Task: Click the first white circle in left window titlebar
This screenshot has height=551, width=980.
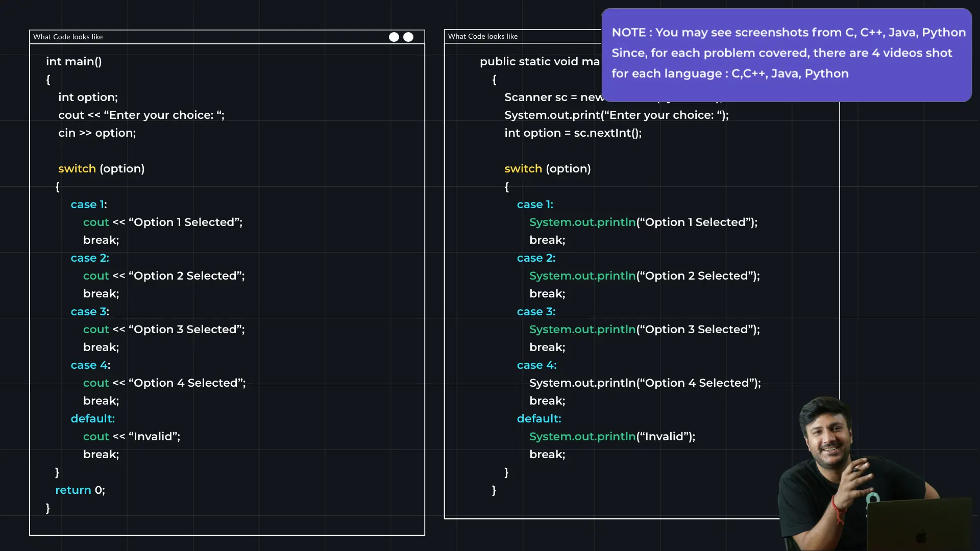Action: pos(394,37)
